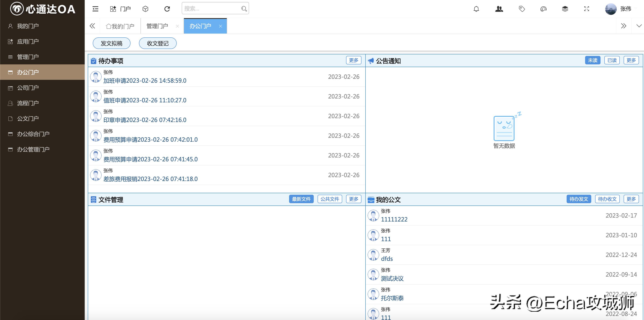Collapse the sidebar with the indent icon
644x320 pixels.
click(95, 9)
